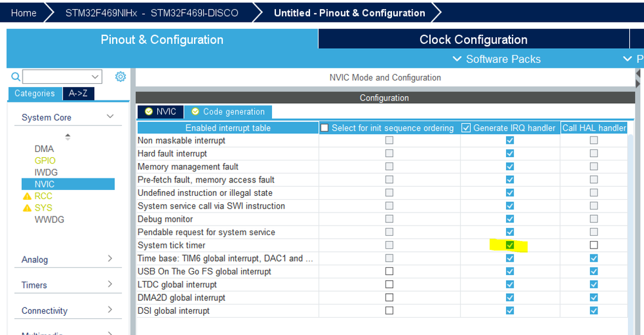Select the Pendable request for system service row

pos(228,232)
